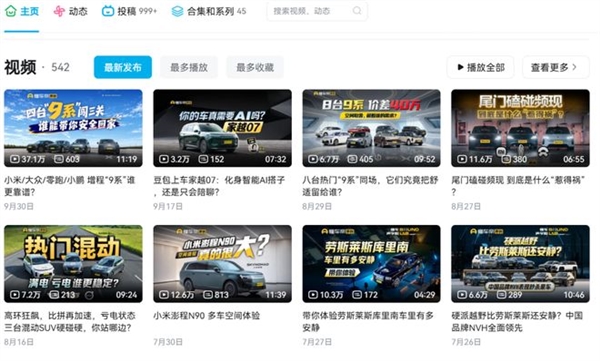Open the 你的车真需要AI吗 thumbnail
The width and height of the screenshot is (600, 361).
(222, 128)
